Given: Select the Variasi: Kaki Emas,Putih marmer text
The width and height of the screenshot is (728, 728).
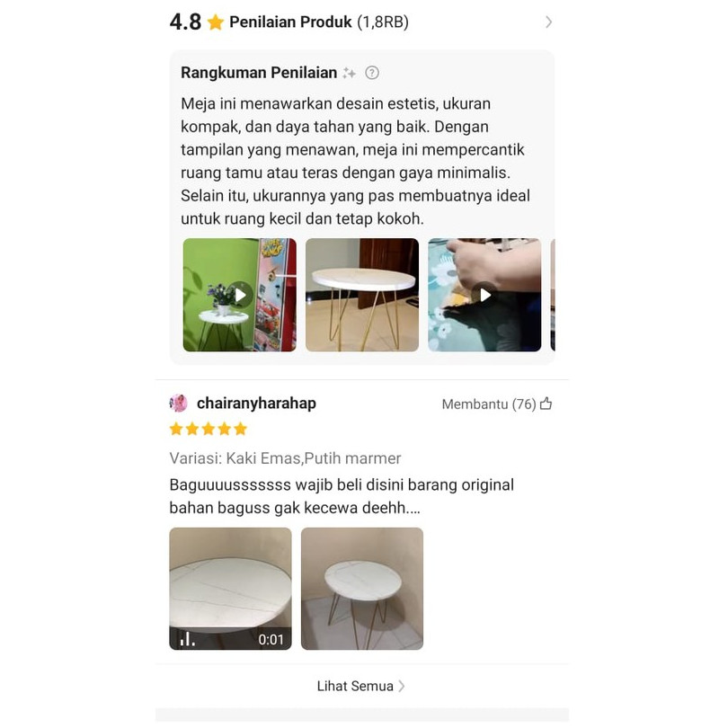Looking at the screenshot, I should (x=285, y=458).
